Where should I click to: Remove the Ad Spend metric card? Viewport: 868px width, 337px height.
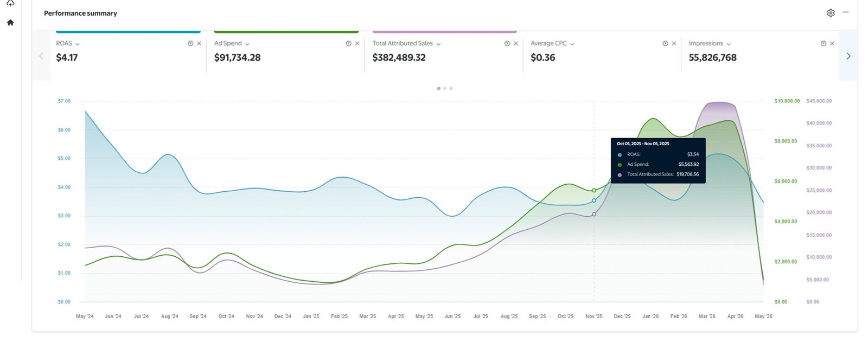click(x=358, y=43)
